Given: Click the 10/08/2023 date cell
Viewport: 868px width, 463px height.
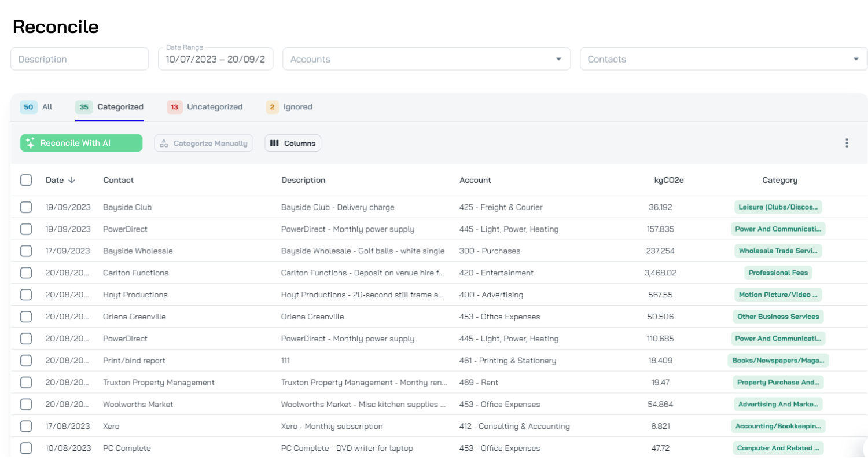Looking at the screenshot, I should point(68,448).
